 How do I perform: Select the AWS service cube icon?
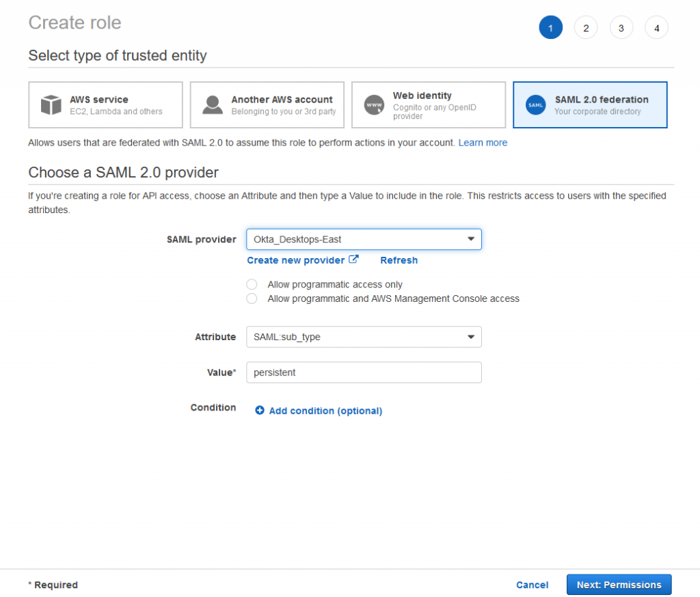tap(51, 104)
